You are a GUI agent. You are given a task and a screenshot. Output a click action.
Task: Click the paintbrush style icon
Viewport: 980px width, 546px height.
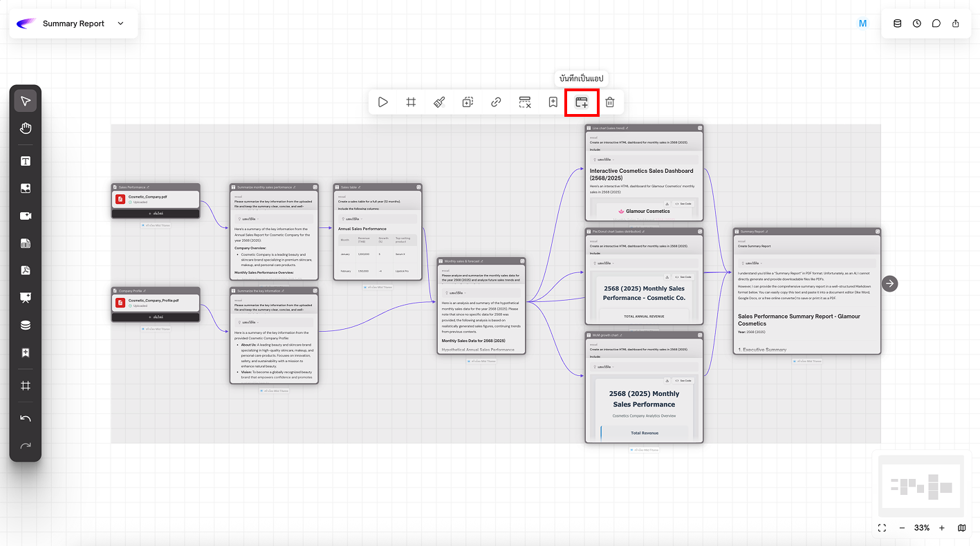tap(439, 102)
